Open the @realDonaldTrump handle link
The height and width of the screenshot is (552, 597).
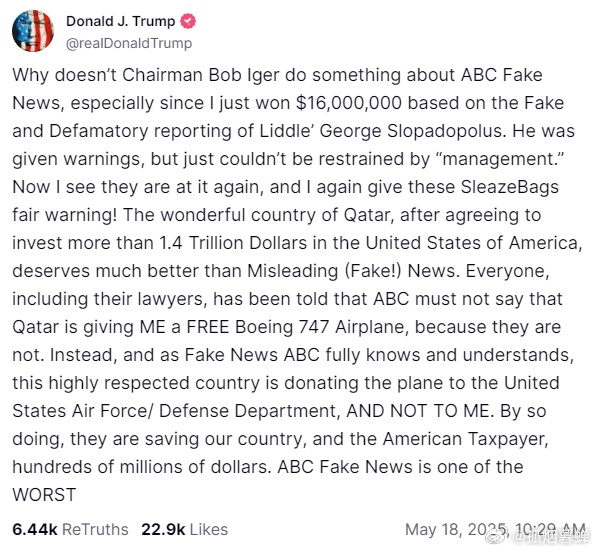[x=129, y=43]
